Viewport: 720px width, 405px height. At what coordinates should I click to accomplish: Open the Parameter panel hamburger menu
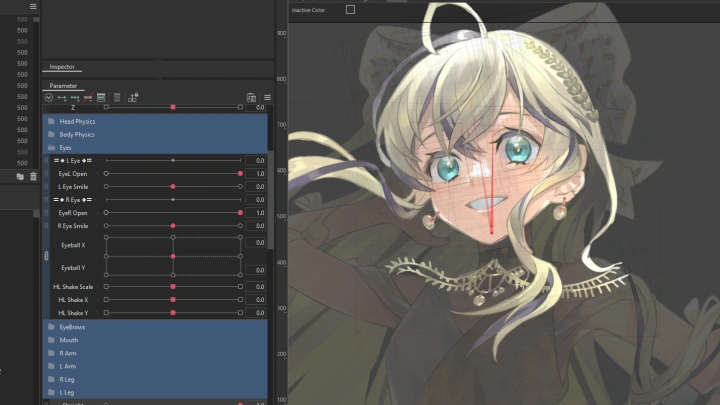coord(267,98)
